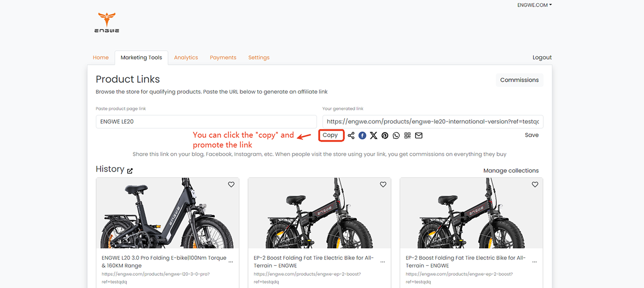Screen dimensions: 644x288
Task: Open the share options icon
Action: tap(351, 136)
